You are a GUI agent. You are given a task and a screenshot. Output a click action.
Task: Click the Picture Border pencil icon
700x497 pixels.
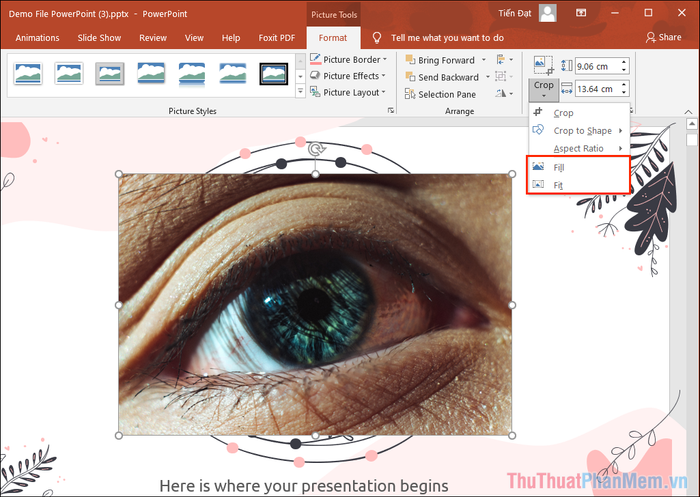pyautogui.click(x=315, y=59)
